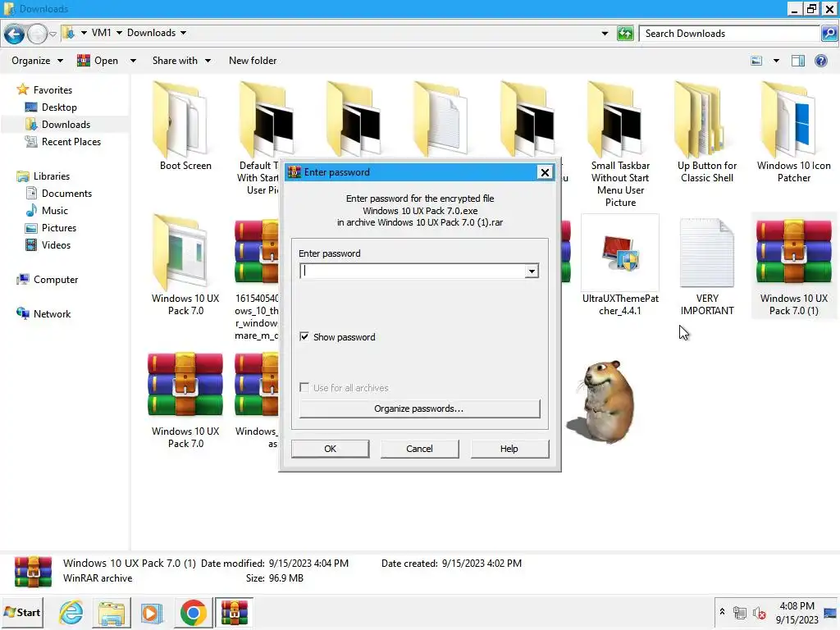
Task: Expand the Downloads breadcrumb arrow
Action: [x=183, y=33]
